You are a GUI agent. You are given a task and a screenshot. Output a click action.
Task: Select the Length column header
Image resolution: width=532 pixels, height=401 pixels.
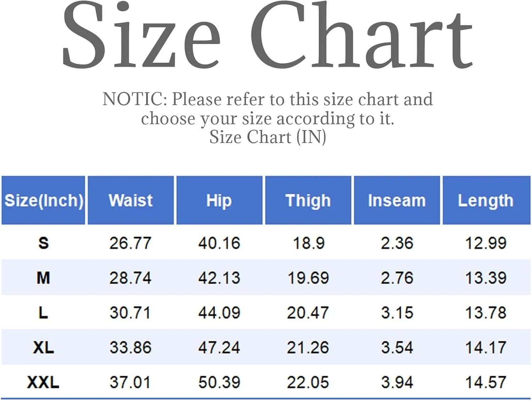click(486, 200)
